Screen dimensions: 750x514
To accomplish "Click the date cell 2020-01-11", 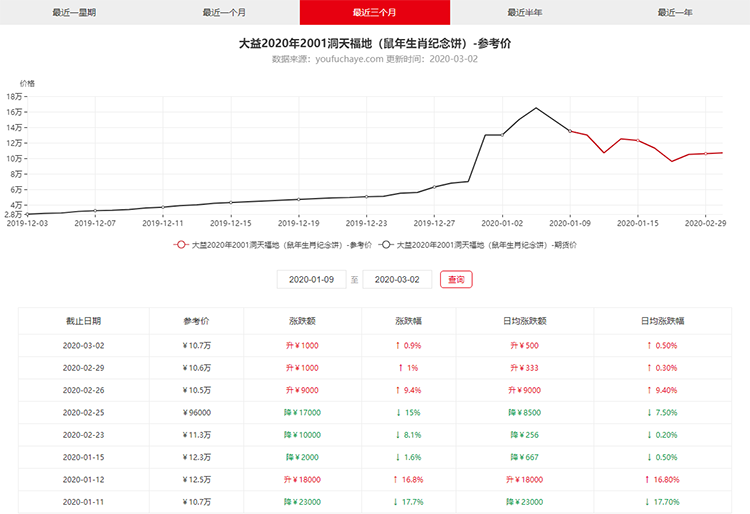I will point(83,502).
